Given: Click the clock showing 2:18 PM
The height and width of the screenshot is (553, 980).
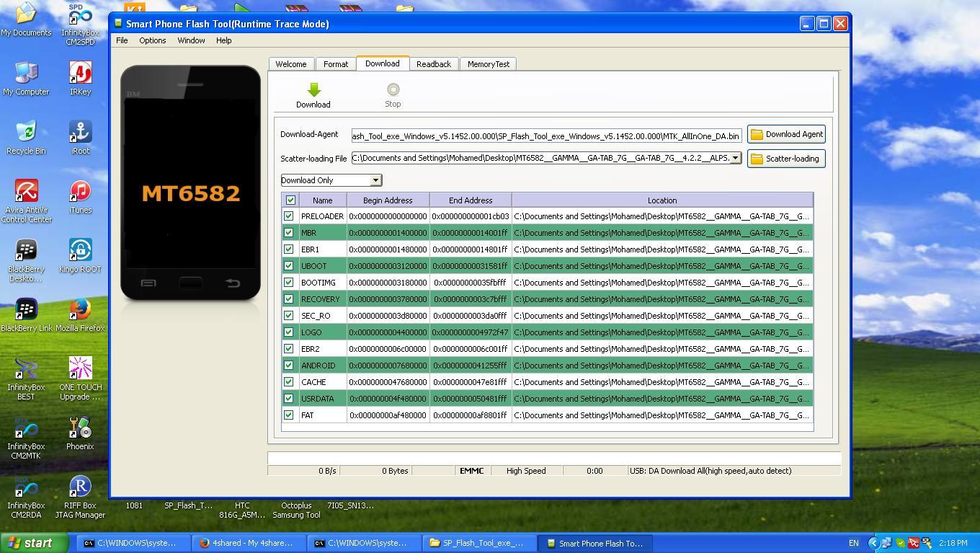Looking at the screenshot, I should point(953,544).
